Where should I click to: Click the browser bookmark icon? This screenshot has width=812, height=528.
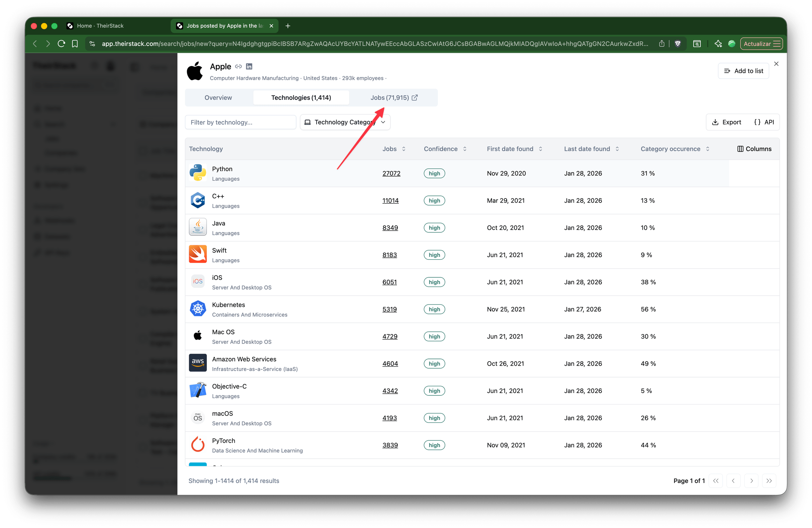75,44
